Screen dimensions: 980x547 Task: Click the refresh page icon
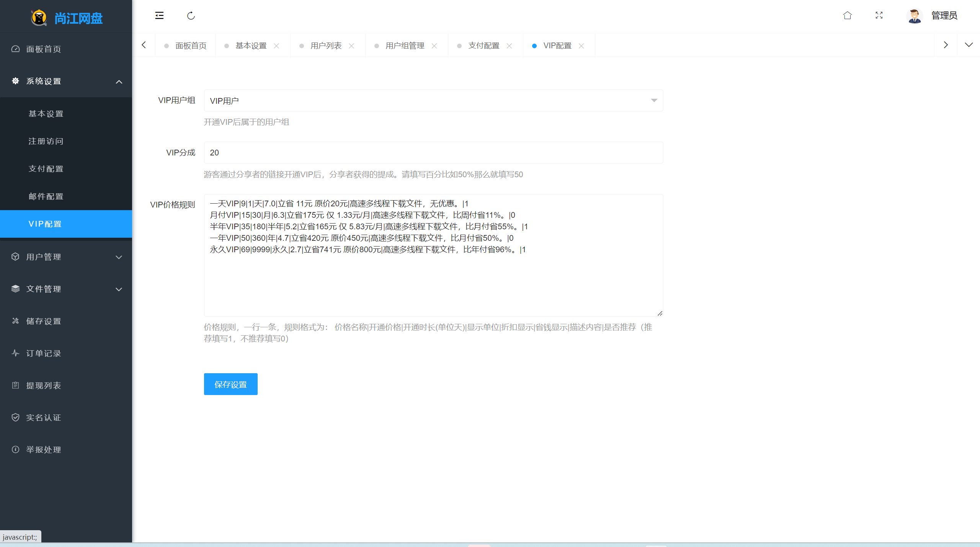click(x=191, y=16)
